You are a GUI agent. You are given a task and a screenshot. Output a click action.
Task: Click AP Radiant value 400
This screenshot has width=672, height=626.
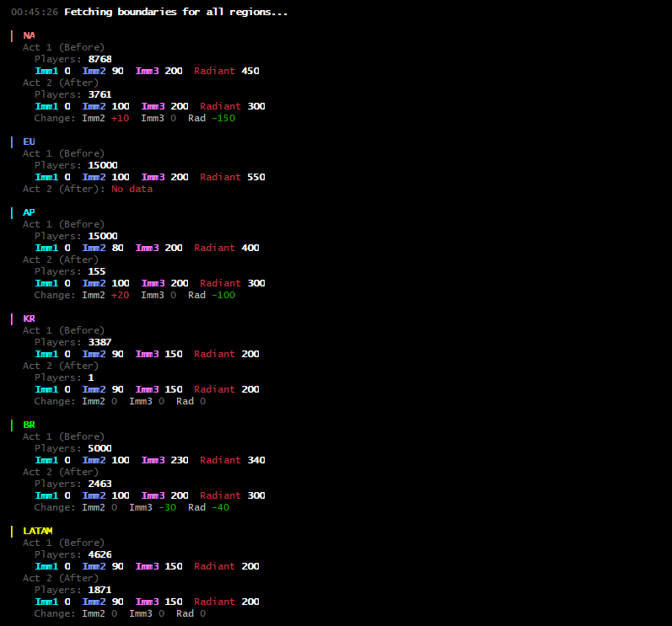tap(250, 248)
